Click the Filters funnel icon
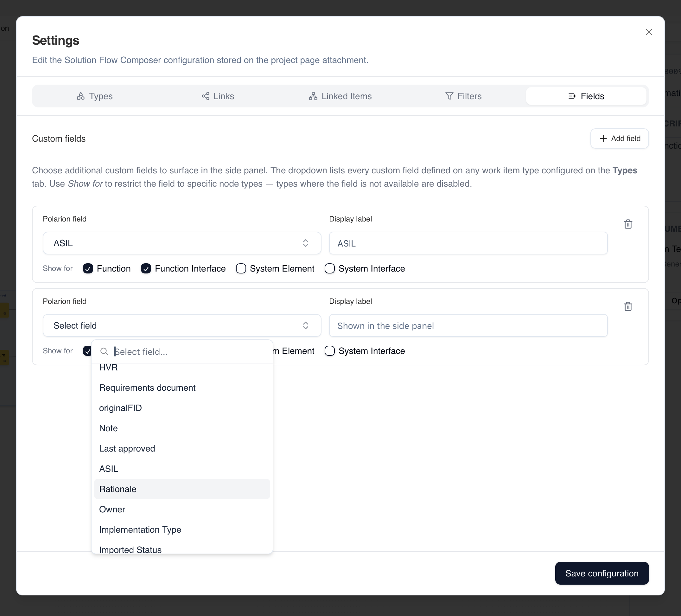The height and width of the screenshot is (616, 681). 449,96
